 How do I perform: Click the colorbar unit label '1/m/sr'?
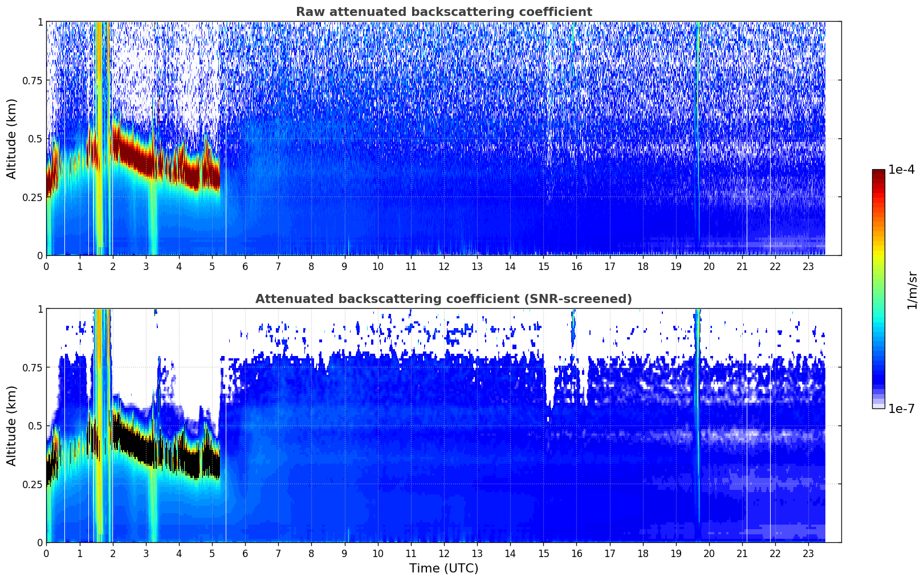[912, 290]
